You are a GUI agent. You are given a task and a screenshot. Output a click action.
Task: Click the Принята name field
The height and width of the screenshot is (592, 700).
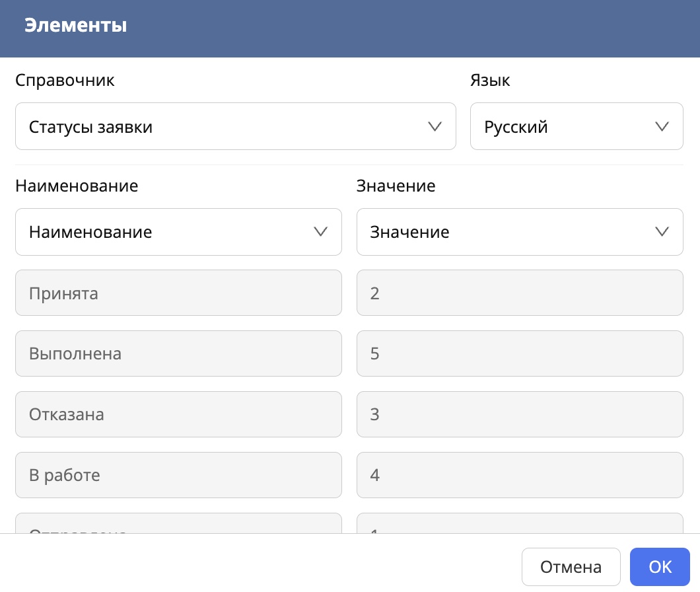(178, 293)
